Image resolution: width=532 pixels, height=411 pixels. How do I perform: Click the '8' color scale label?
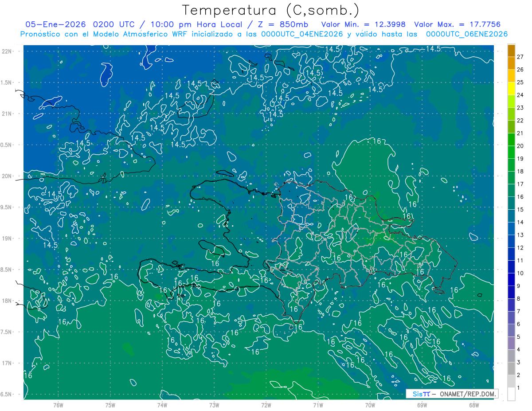coord(519,299)
